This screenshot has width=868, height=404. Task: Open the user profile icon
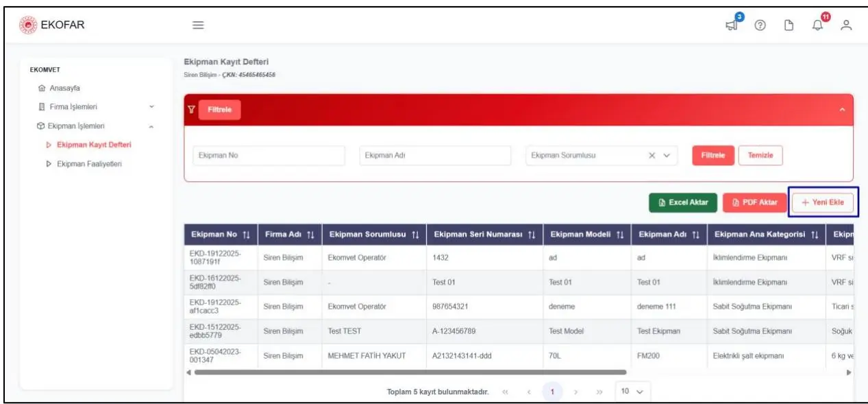click(847, 25)
